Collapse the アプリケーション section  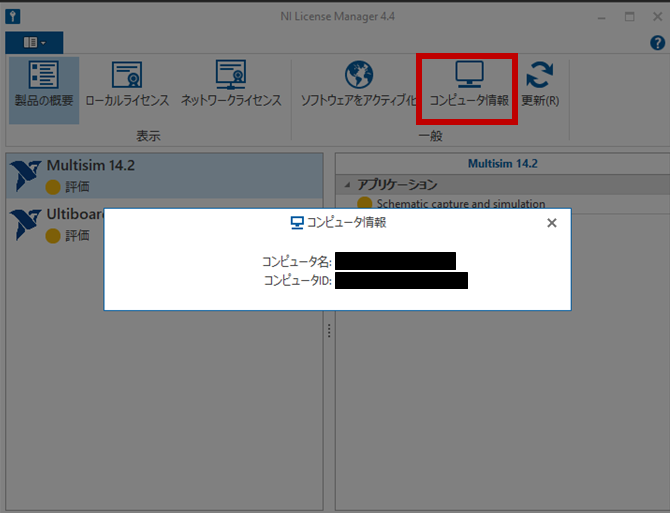347,184
